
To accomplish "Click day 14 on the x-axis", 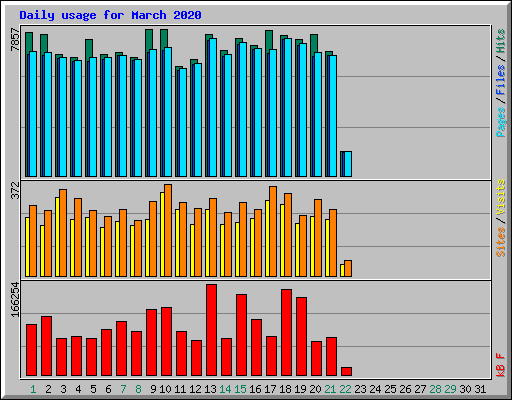I will pos(225,389).
